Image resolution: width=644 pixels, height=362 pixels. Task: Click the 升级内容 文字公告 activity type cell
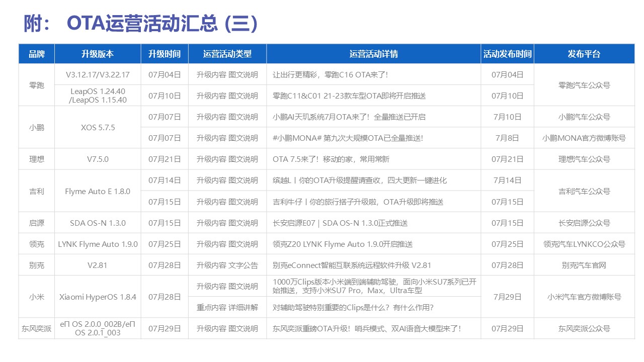[227, 265]
